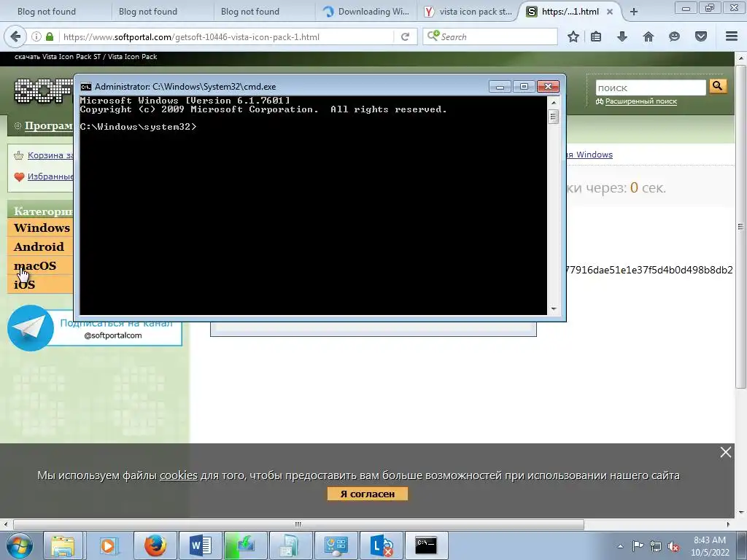Open the Downloads arrow icon
The height and width of the screenshot is (560, 747).
pos(622,36)
